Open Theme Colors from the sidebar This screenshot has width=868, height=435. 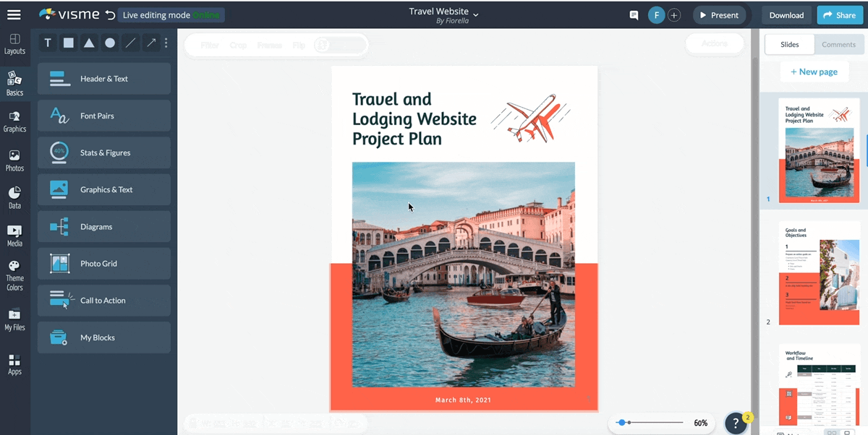tap(14, 275)
